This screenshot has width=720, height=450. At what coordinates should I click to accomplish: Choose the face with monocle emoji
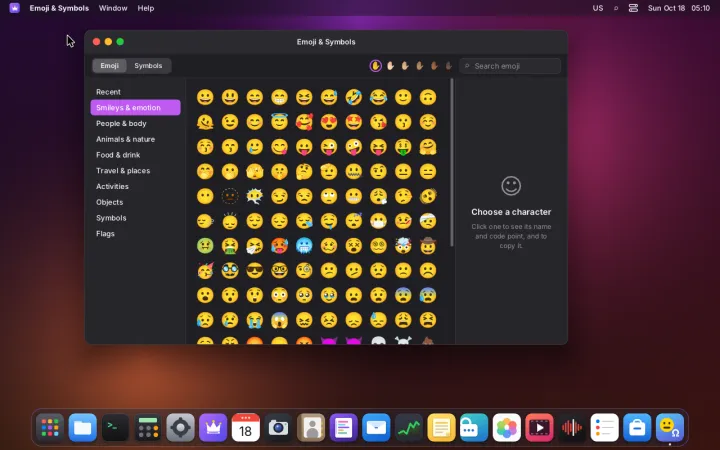(x=304, y=271)
